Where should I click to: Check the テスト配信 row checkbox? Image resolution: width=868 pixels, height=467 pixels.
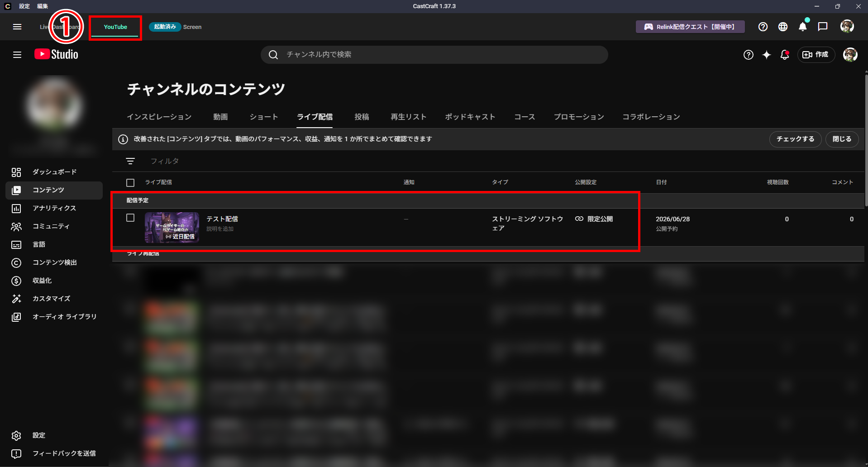(130, 218)
